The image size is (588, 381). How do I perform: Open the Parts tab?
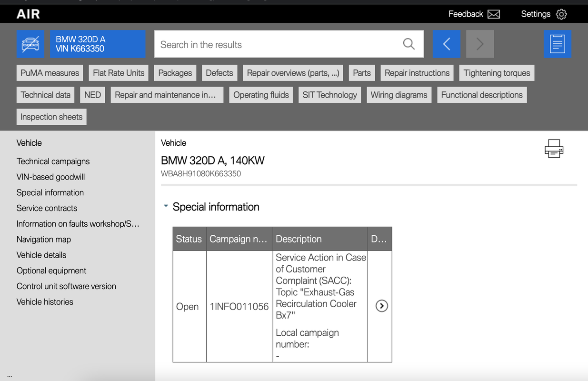(x=362, y=73)
